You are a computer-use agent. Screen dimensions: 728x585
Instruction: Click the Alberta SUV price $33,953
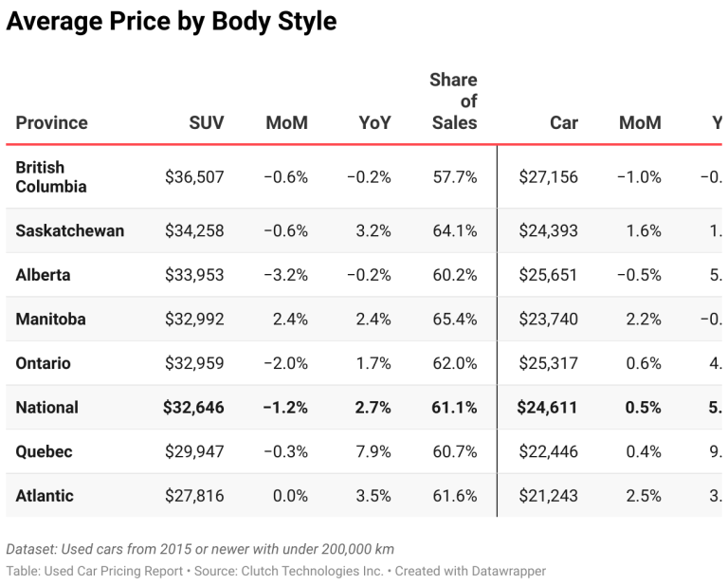coord(194,275)
